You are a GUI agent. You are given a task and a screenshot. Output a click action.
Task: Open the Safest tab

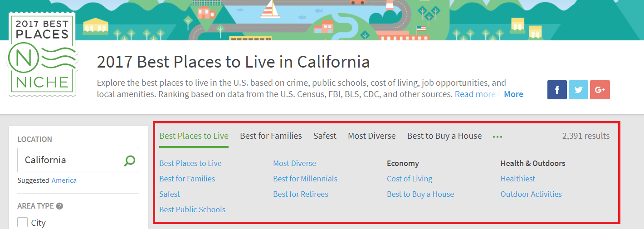pyautogui.click(x=325, y=136)
